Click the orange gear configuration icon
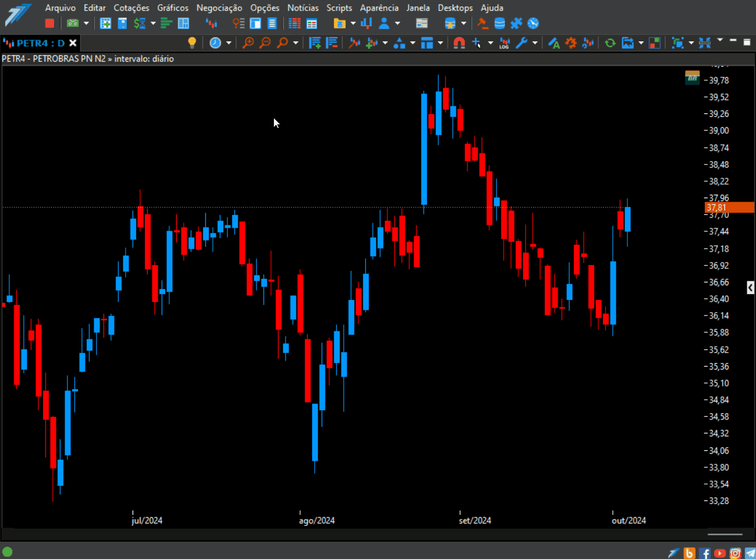Image resolution: width=756 pixels, height=559 pixels. pyautogui.click(x=571, y=43)
